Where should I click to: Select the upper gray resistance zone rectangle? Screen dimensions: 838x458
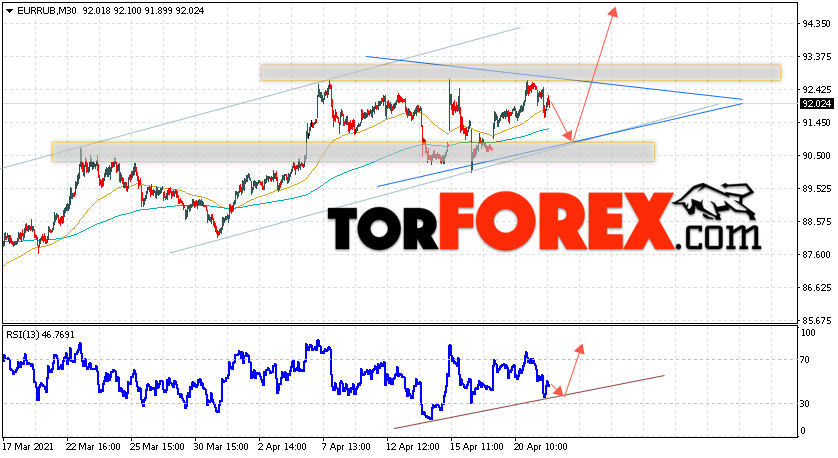[x=521, y=73]
